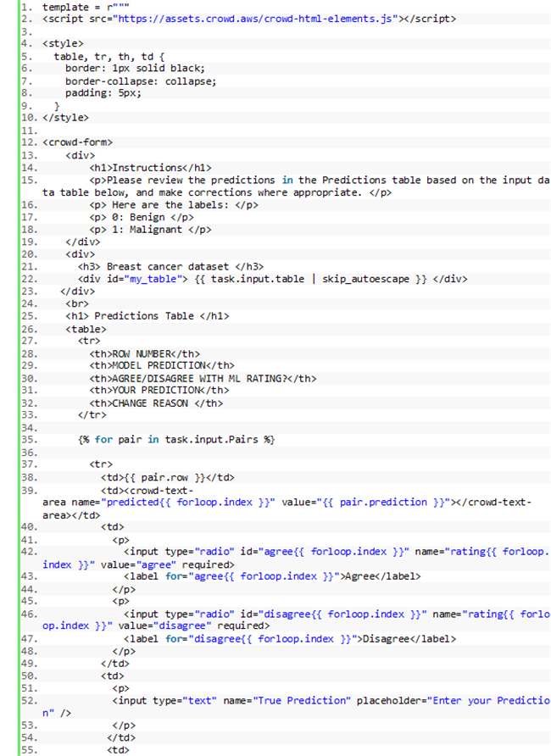Click the crowd-html-elements.js URL string
Viewport: 551px width, 756px height.
[255, 19]
